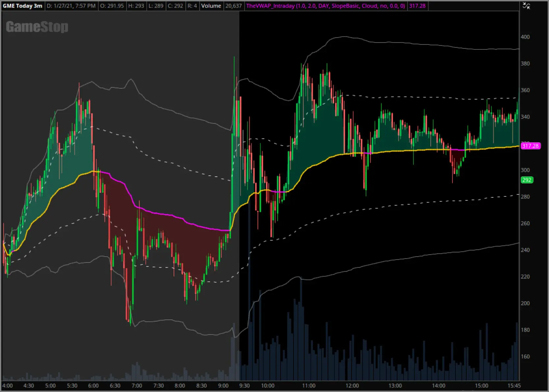
Task: Open TheVWAP_Intraday study label
Action: coord(326,6)
